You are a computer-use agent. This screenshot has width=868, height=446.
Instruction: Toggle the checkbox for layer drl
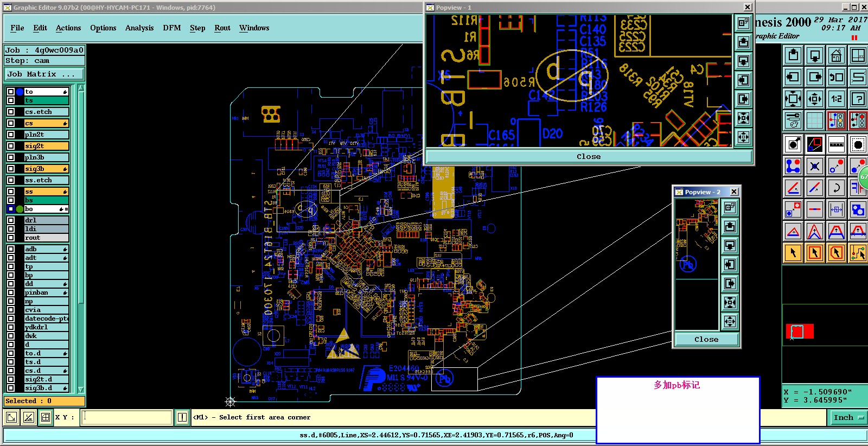(x=11, y=220)
